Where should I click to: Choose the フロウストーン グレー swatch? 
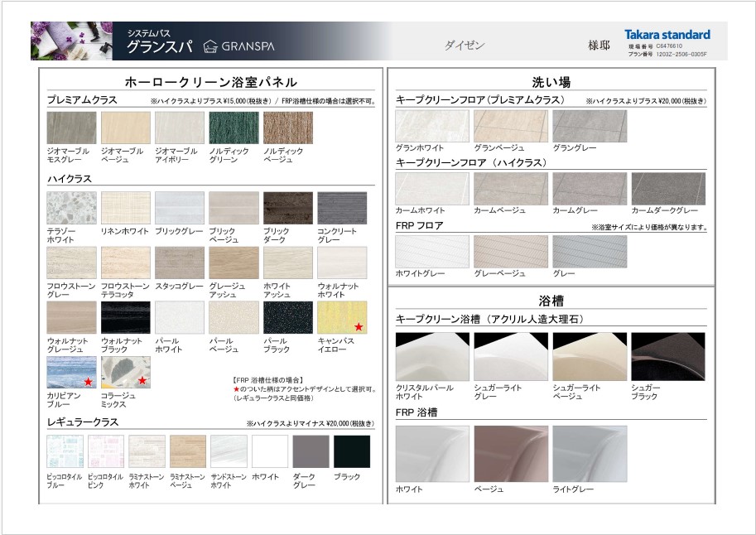(x=71, y=263)
